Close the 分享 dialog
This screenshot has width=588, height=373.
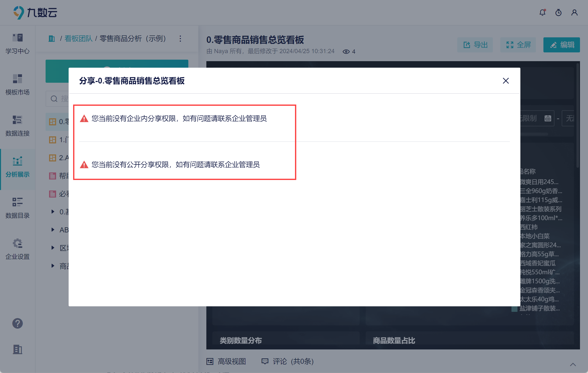[x=506, y=81]
